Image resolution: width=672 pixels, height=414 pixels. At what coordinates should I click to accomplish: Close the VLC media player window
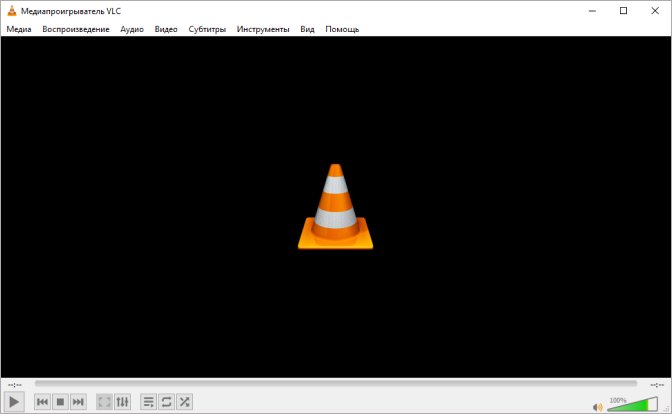tap(655, 11)
